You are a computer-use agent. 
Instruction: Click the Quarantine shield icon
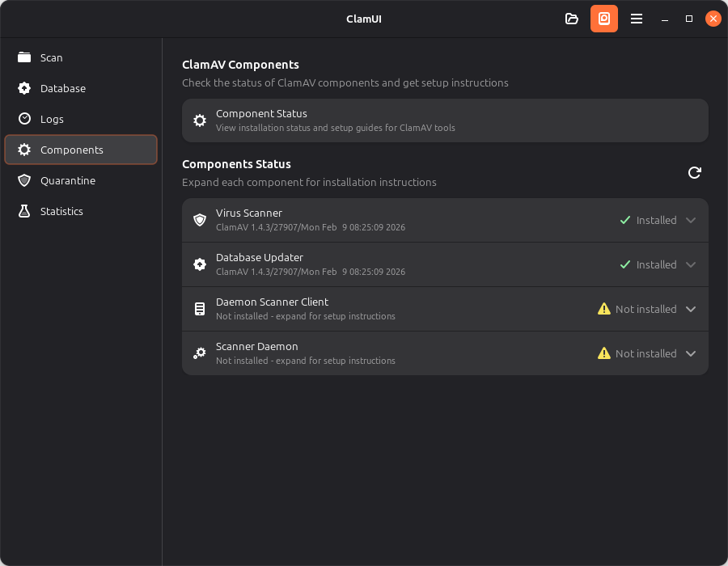[24, 180]
